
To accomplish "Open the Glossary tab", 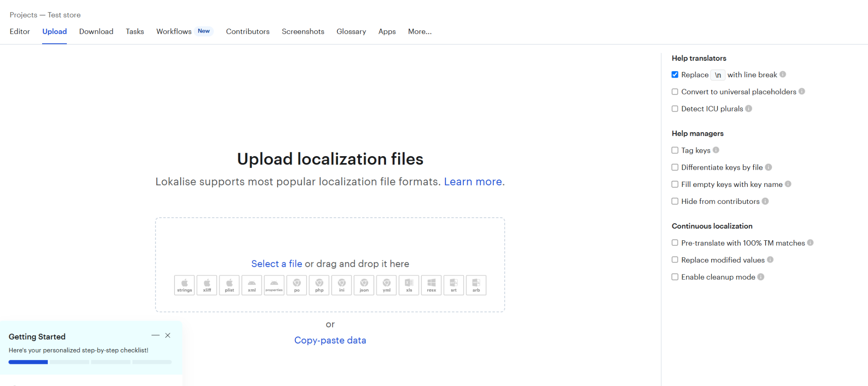I will [351, 32].
